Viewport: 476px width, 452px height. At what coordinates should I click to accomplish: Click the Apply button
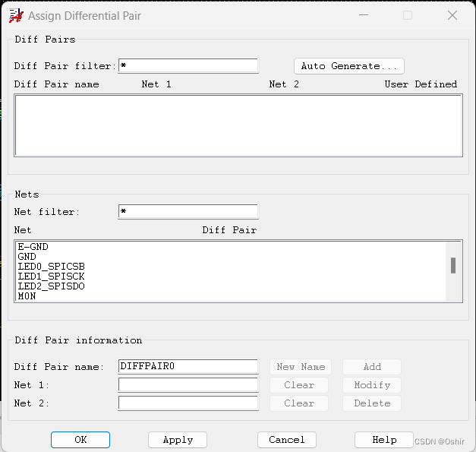pos(178,440)
